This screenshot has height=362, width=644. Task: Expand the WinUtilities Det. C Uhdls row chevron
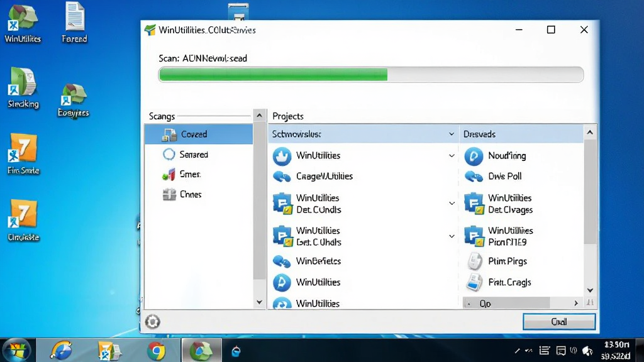(452, 236)
